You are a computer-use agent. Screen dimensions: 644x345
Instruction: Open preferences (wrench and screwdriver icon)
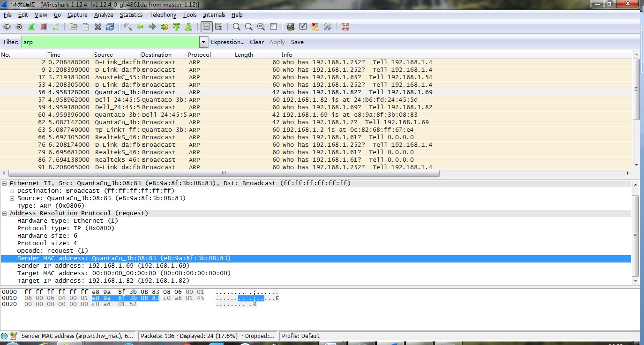328,27
